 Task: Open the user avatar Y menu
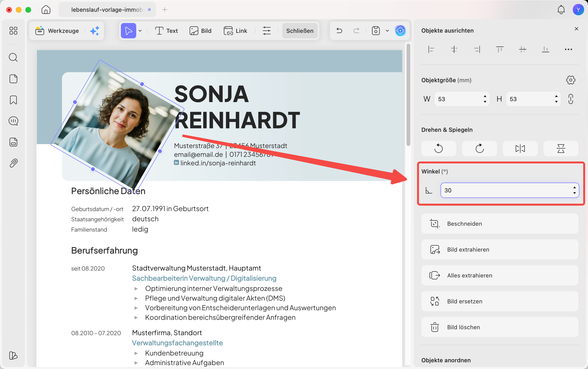[578, 10]
